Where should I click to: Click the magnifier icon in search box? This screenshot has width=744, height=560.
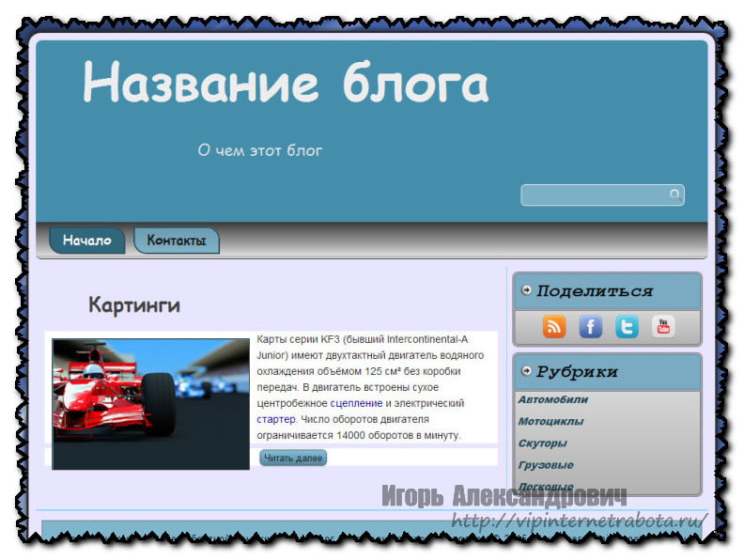click(x=674, y=195)
